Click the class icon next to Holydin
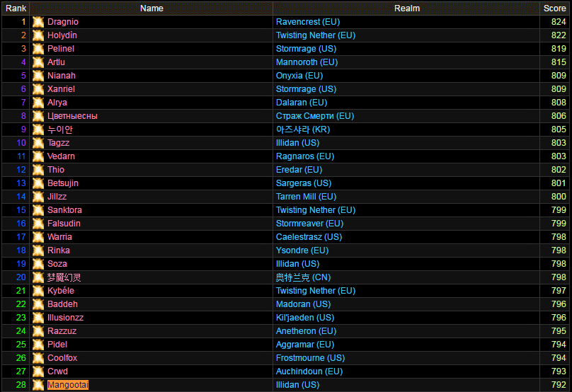This screenshot has width=572, height=392. pyautogui.click(x=38, y=35)
